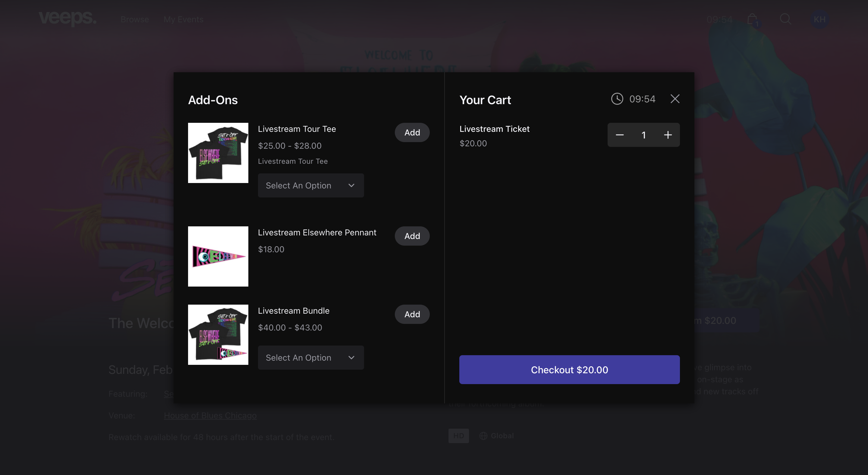
Task: Open the shopping bag icon in header
Action: 753,19
